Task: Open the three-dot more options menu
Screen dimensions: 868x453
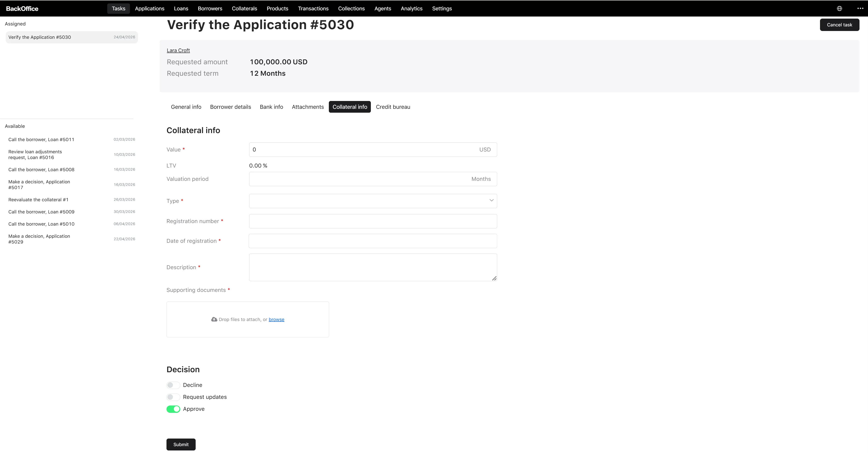Action: [860, 8]
